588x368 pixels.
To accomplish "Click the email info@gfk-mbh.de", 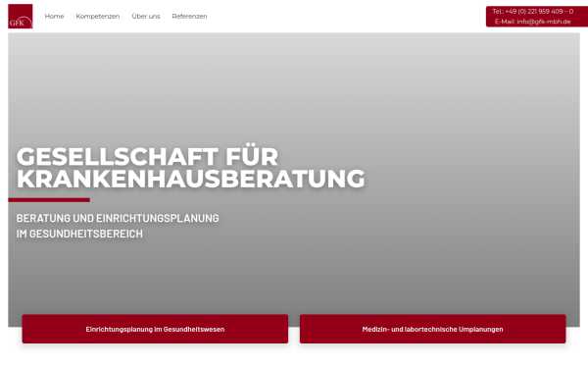I will click(x=544, y=22).
